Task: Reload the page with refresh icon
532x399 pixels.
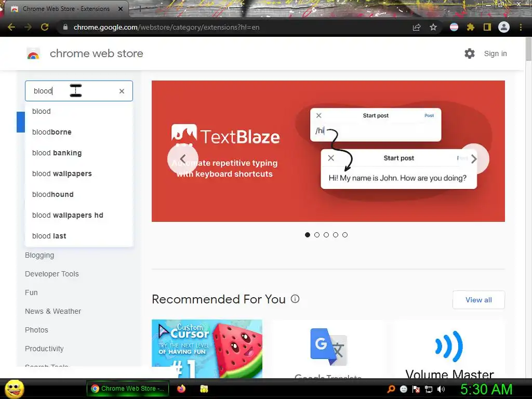Action: coord(45,27)
